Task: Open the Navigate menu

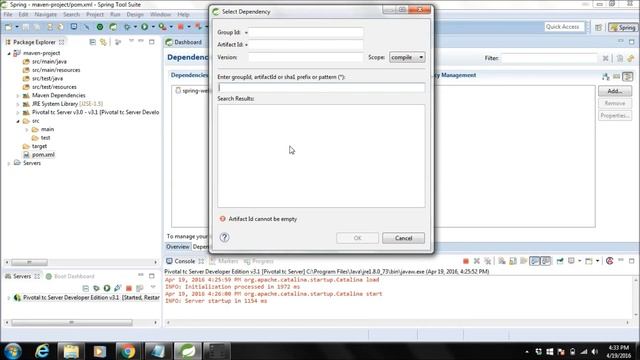Action: 46,14
